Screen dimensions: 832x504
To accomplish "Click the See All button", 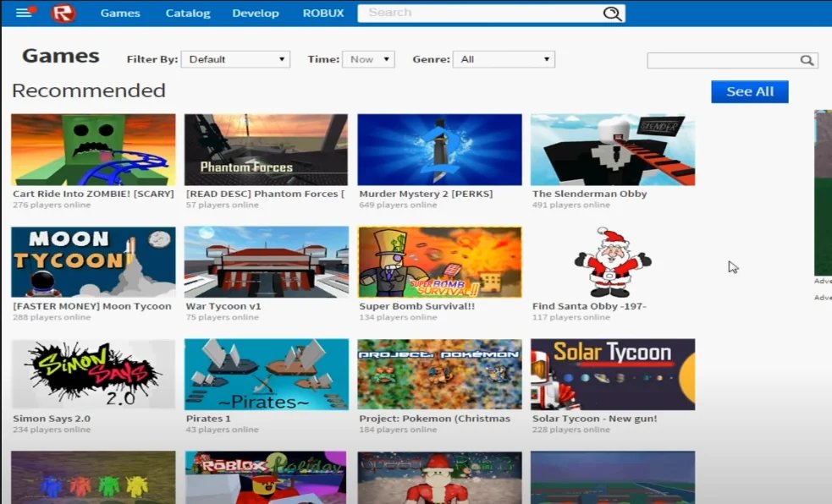I will [x=750, y=91].
